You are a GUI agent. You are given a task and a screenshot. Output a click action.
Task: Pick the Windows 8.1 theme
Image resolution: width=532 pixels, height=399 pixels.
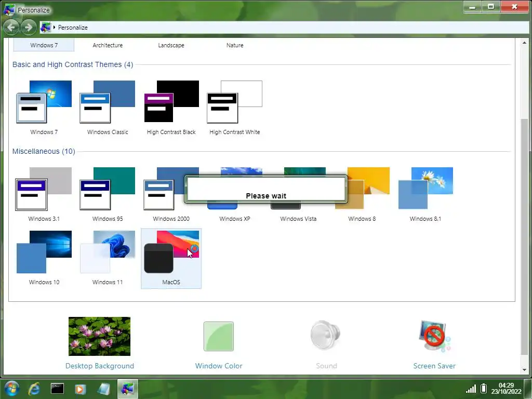[425, 188]
